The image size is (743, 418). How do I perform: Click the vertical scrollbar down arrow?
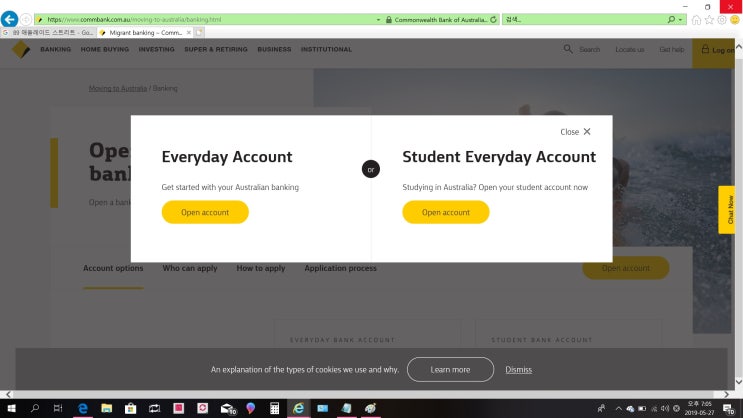(739, 382)
